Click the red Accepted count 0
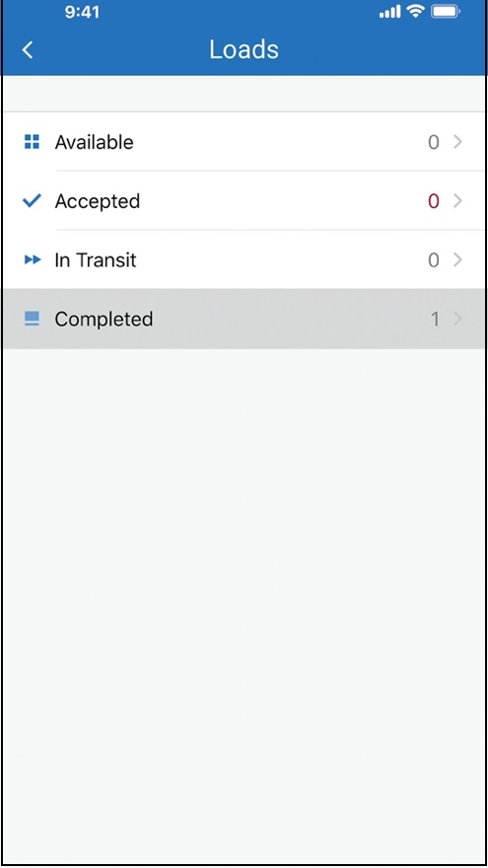Image resolution: width=488 pixels, height=868 pixels. click(x=434, y=201)
